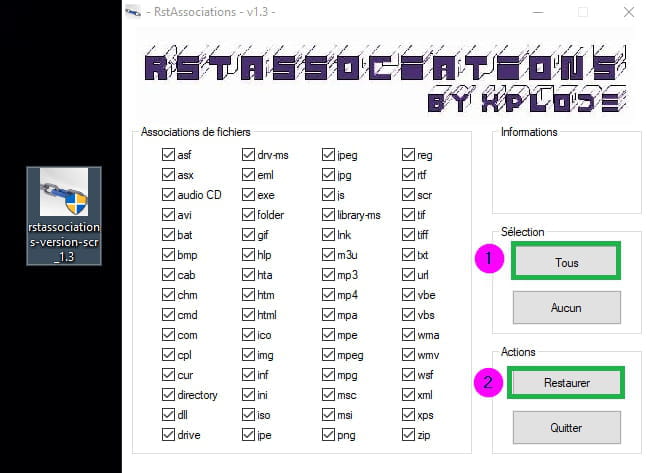Exit via the Quitter button

567,427
